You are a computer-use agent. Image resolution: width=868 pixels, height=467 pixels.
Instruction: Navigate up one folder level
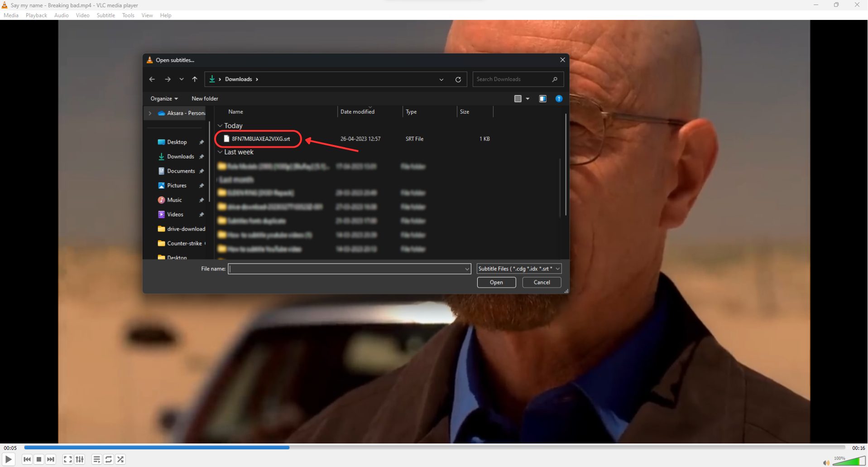tap(195, 79)
